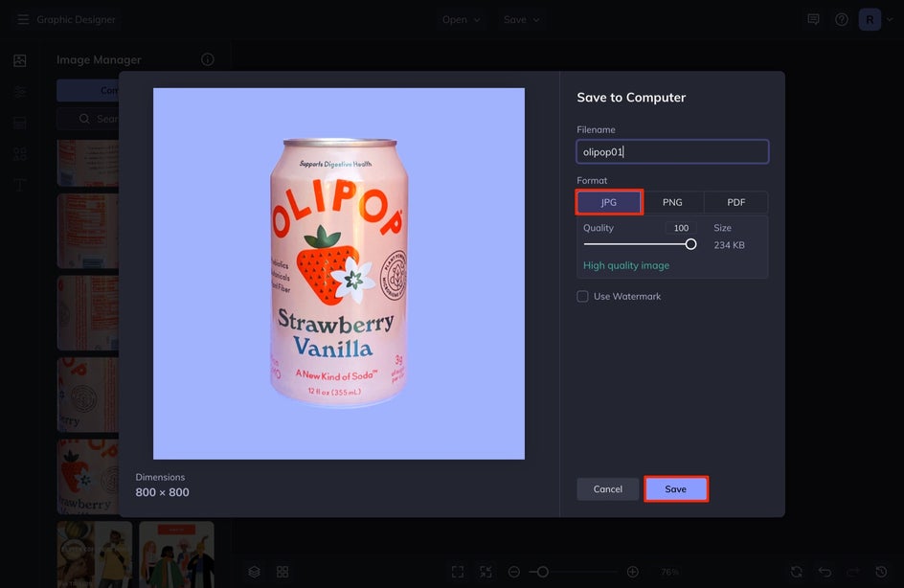Expand the account chevron beside avatar
The height and width of the screenshot is (588, 904).
coord(890,19)
